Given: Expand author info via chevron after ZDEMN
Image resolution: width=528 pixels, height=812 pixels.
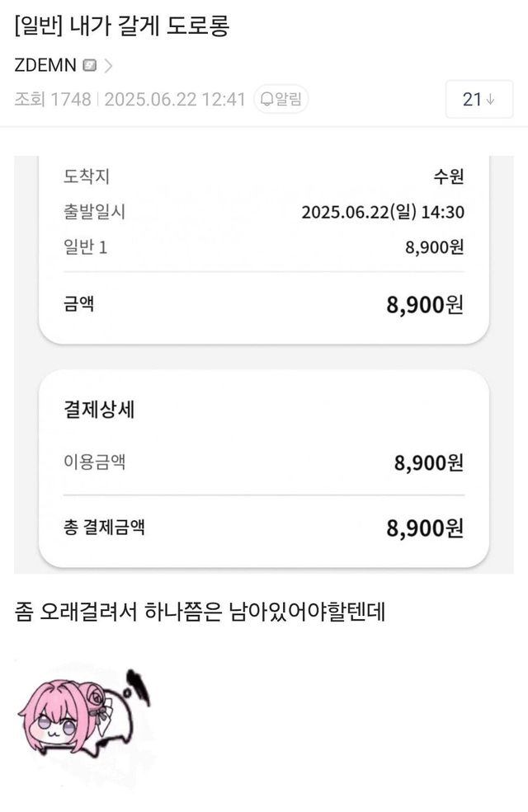Looking at the screenshot, I should coord(109,65).
